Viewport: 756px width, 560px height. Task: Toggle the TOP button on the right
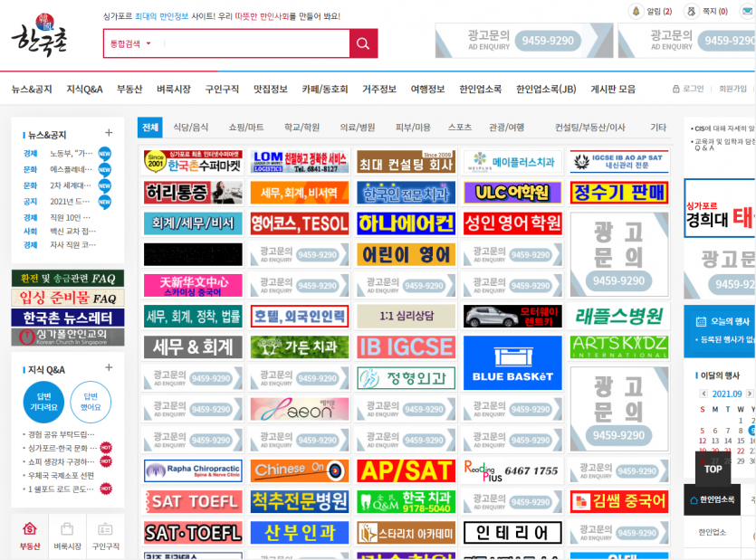(712, 470)
